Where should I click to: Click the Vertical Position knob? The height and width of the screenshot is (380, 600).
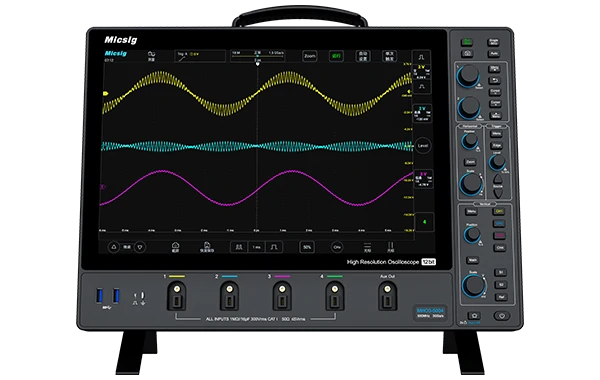pyautogui.click(x=473, y=234)
